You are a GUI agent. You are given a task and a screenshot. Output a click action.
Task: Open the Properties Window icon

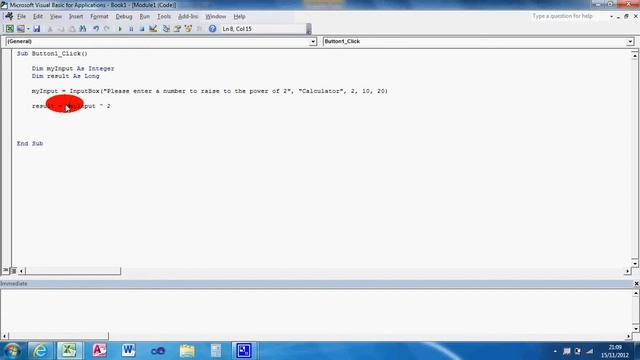(x=177, y=29)
